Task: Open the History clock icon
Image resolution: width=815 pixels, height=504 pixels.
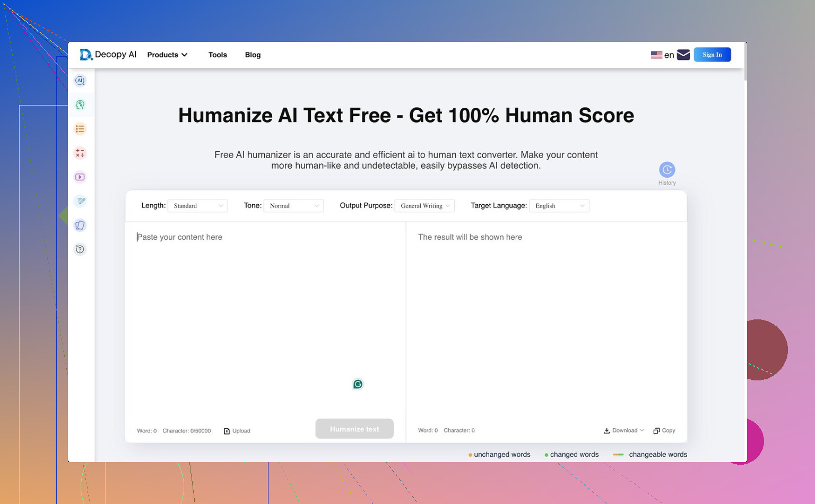Action: 667,170
